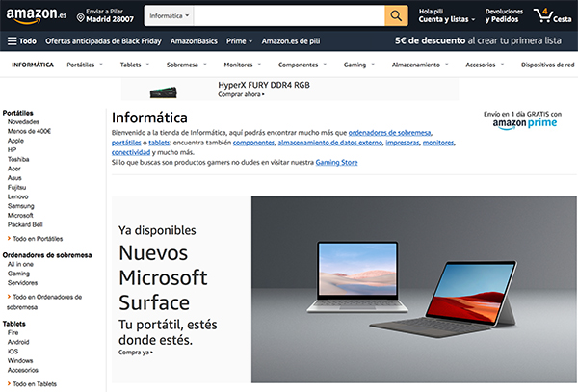Open Todo en Portátiles link
The height and width of the screenshot is (392, 578).
(38, 239)
